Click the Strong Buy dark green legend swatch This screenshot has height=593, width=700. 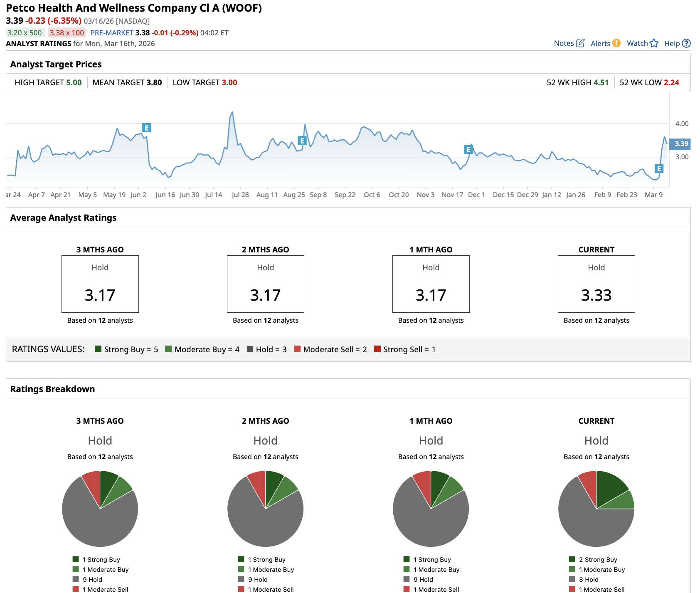click(98, 349)
